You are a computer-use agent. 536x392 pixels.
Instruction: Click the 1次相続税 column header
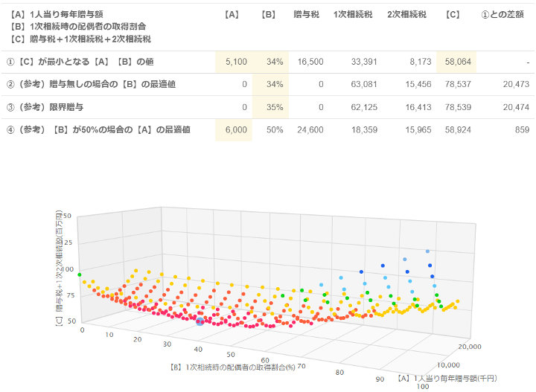click(x=353, y=14)
